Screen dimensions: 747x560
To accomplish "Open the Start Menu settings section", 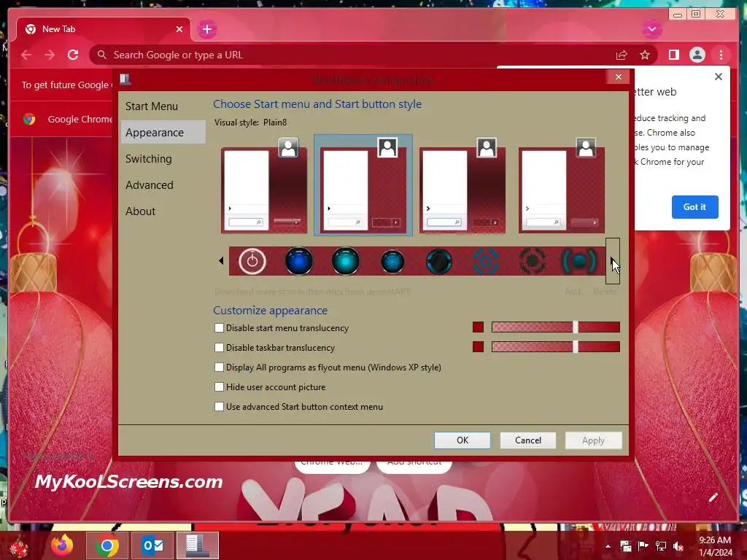I will tap(163, 106).
